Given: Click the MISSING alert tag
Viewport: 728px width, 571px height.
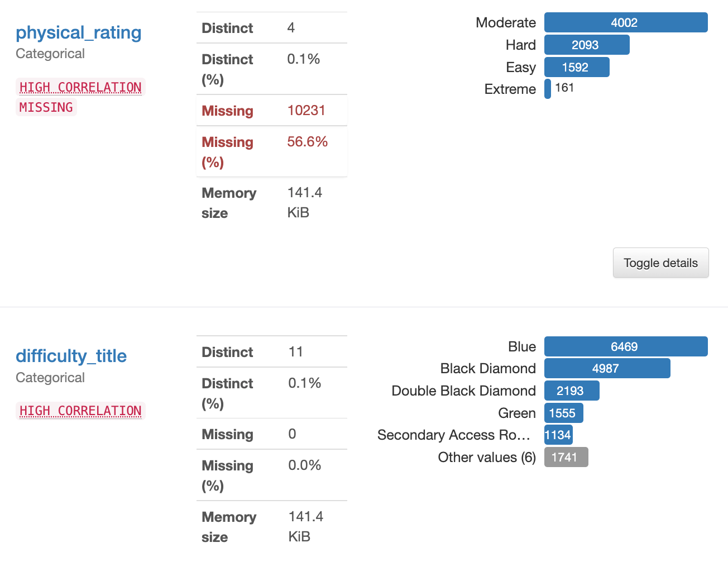Looking at the screenshot, I should click(x=46, y=107).
